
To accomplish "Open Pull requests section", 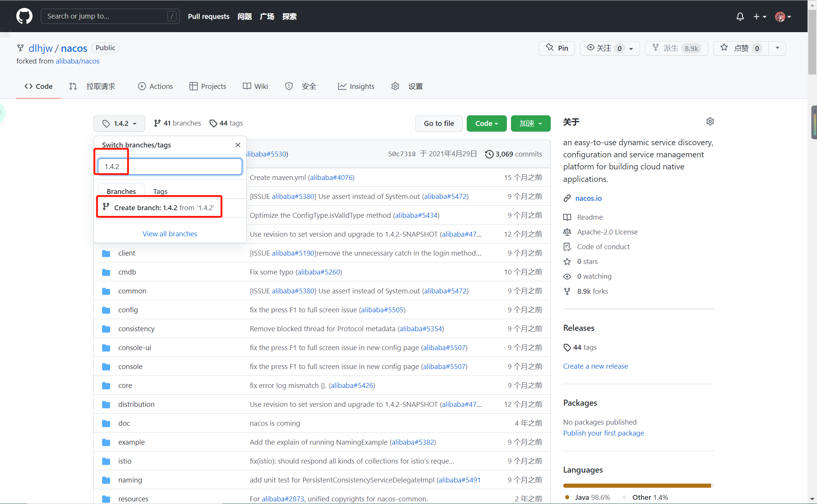I will coord(208,16).
